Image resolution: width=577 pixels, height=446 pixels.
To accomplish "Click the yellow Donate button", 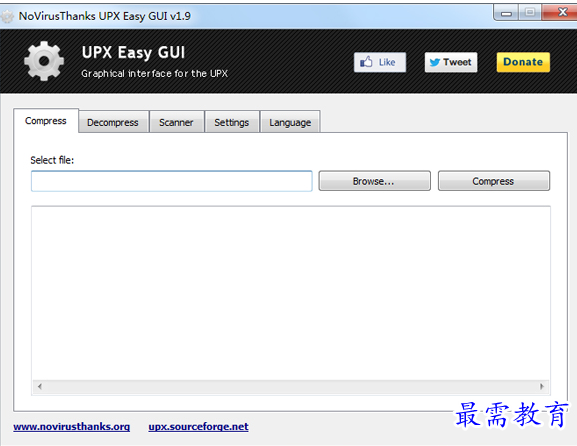I will [x=523, y=62].
